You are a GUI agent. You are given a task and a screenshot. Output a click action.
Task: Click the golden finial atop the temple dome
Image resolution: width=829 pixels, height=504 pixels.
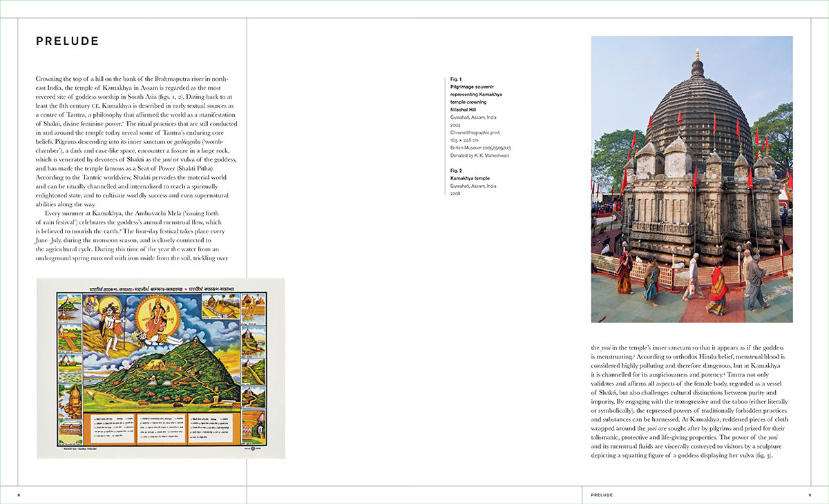pyautogui.click(x=697, y=55)
